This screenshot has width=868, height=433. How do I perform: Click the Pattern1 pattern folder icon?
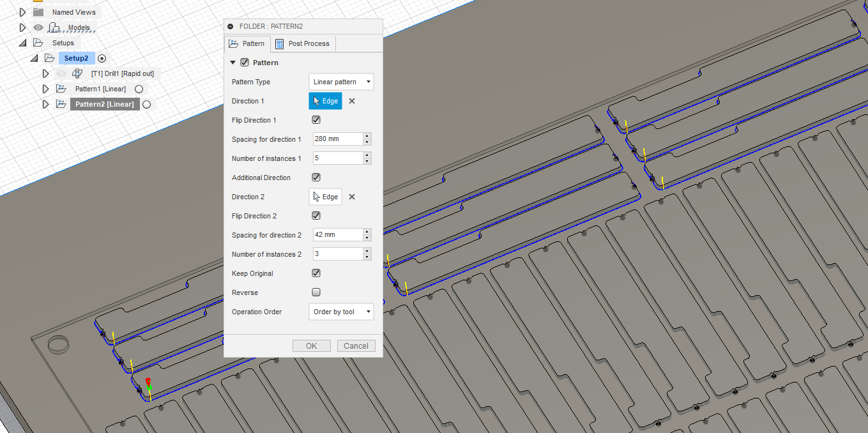(61, 89)
